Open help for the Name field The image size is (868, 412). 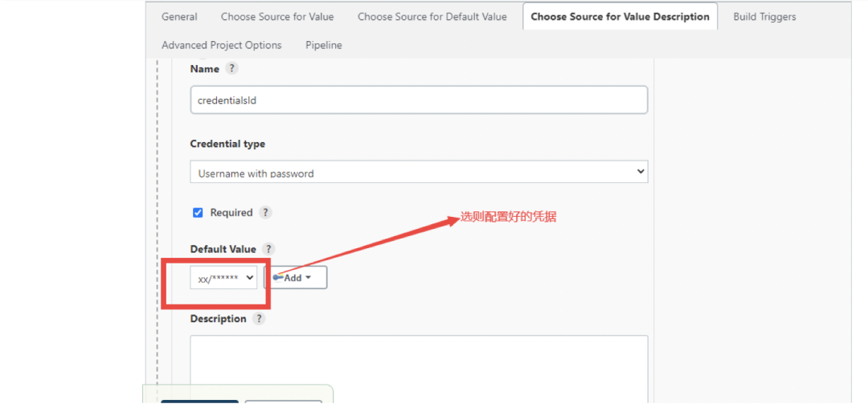231,69
